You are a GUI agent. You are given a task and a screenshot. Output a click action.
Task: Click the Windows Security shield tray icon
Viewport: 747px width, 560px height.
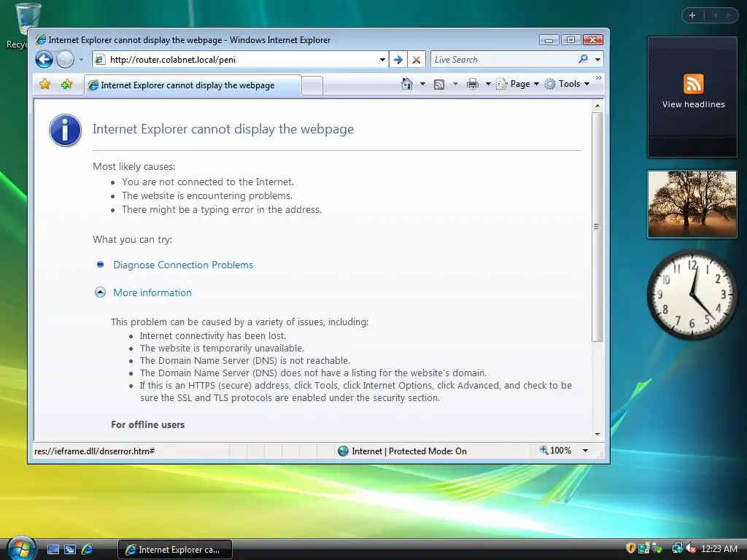coord(630,548)
